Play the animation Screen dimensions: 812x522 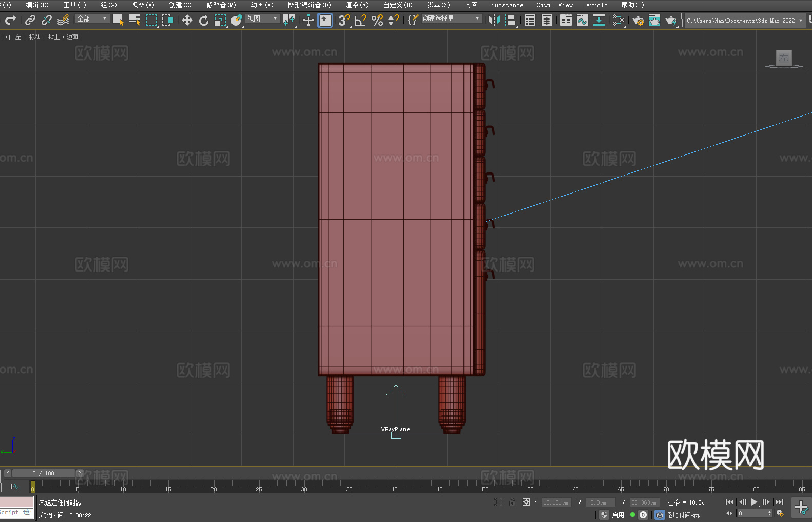point(755,502)
